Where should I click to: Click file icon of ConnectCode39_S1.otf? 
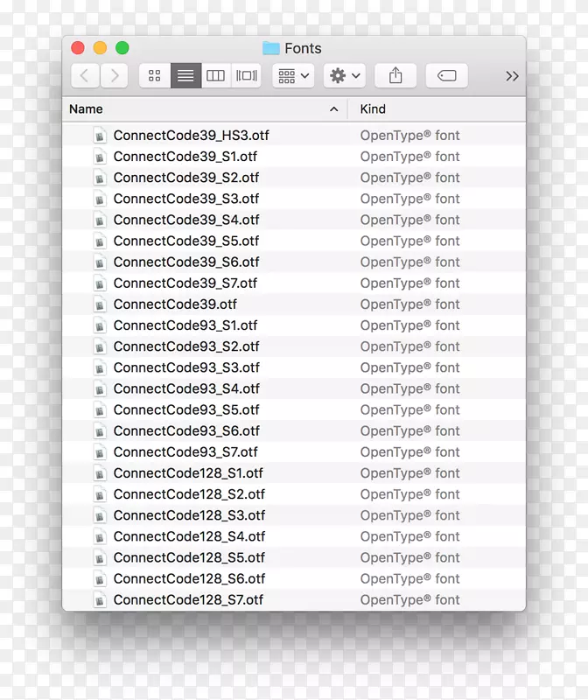100,157
